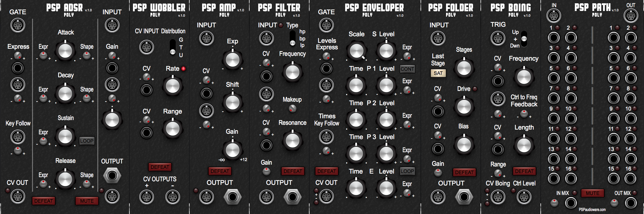The image size is (644, 214).
Task: Click the CV Boing output jack
Action: pyautogui.click(x=498, y=197)
